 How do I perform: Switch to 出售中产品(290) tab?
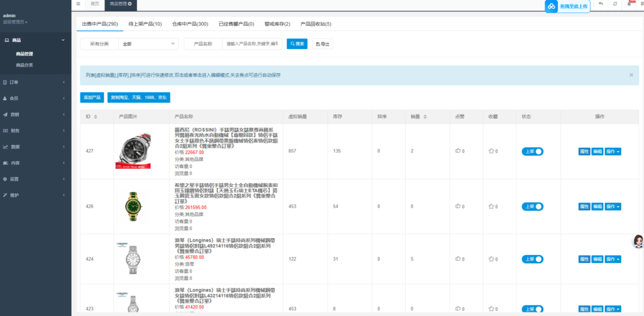click(x=100, y=24)
